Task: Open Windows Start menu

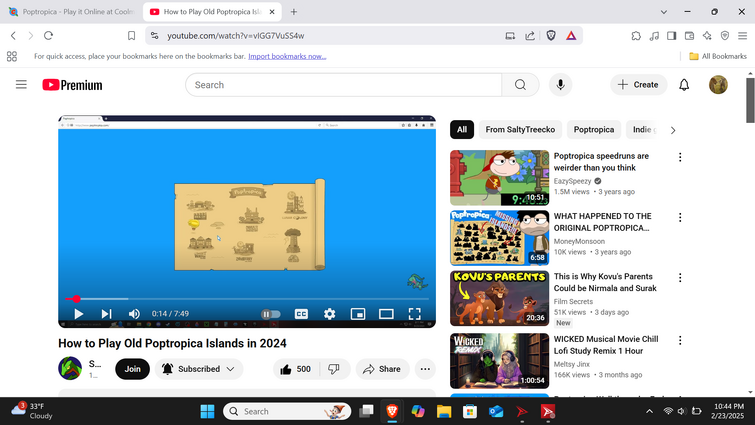Action: point(208,412)
